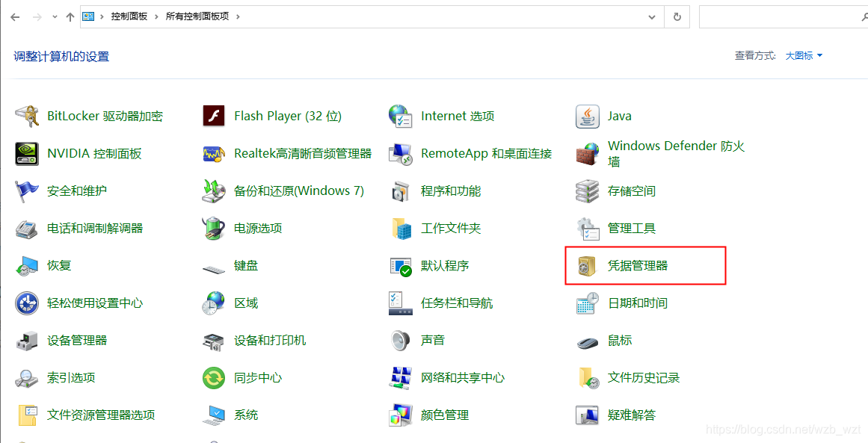This screenshot has height=443, width=868.
Task: Expand the address bar history dropdown arrow
Action: coord(651,16)
